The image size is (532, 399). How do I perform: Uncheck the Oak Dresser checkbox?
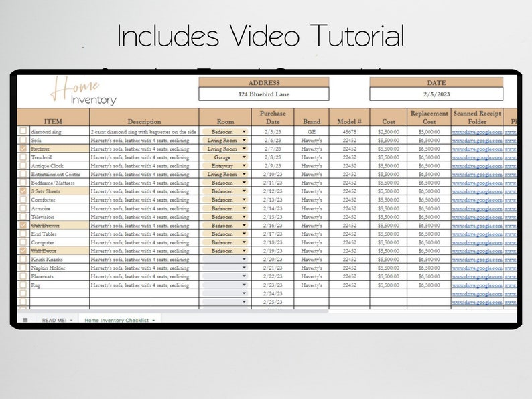pos(23,225)
